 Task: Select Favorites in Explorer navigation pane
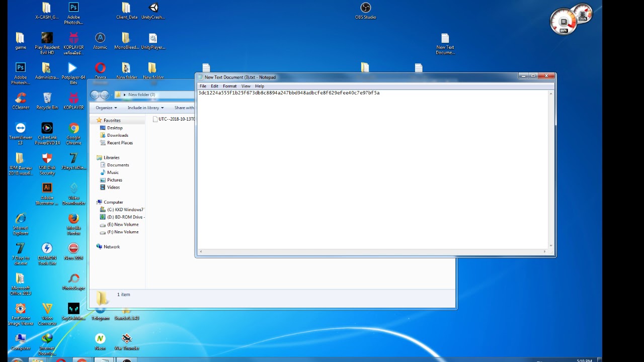[x=112, y=121]
